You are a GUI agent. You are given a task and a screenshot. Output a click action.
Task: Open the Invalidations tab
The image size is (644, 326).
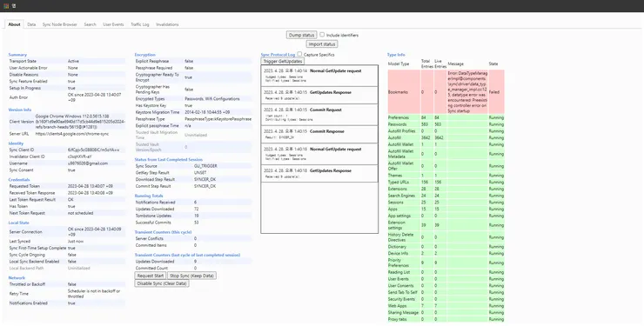167,24
